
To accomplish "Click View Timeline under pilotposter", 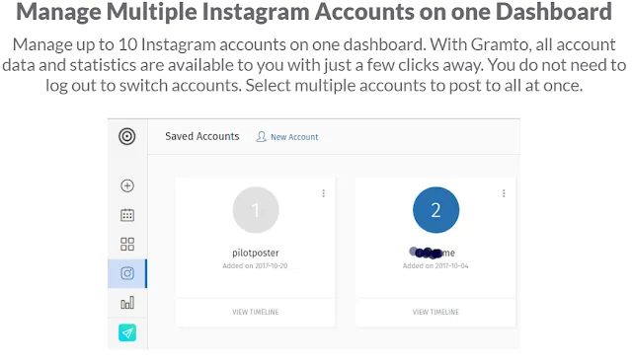I will pos(255,312).
